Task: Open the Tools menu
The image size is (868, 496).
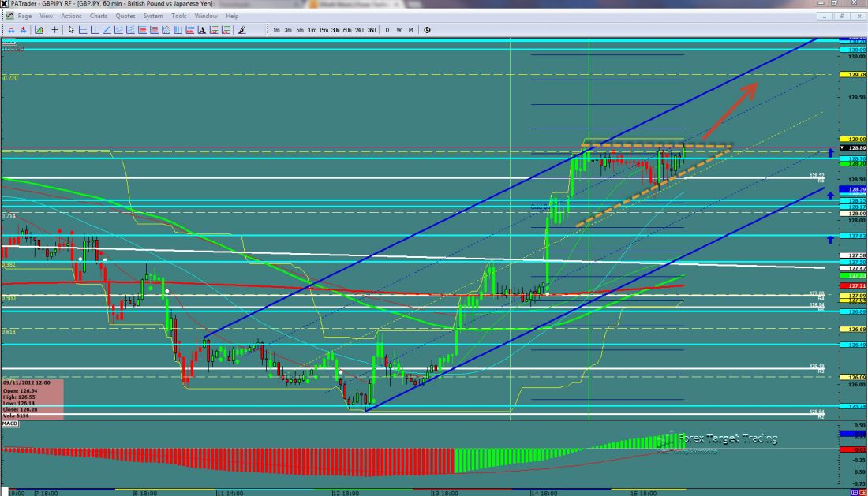Action: pyautogui.click(x=179, y=16)
